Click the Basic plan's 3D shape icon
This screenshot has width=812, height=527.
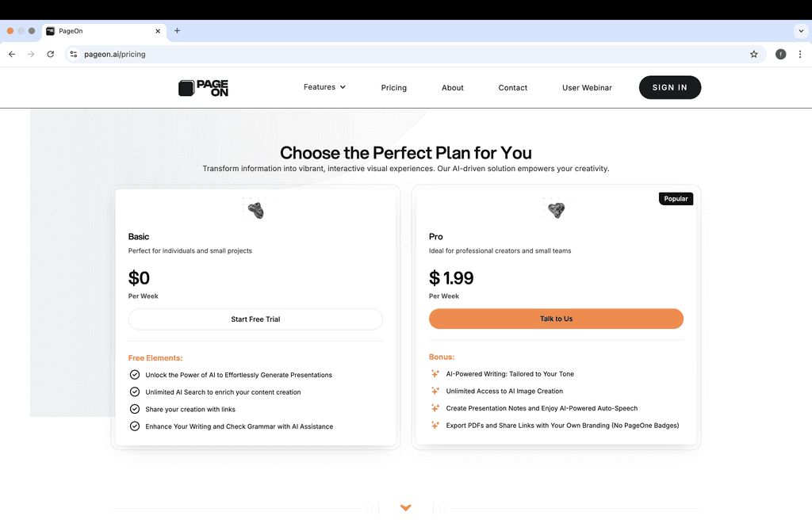click(x=255, y=208)
